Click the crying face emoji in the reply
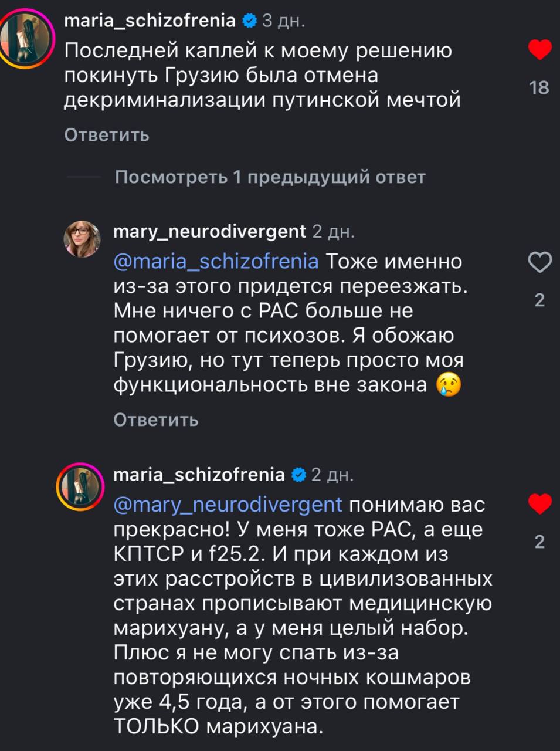This screenshot has height=751, width=560. click(x=449, y=385)
